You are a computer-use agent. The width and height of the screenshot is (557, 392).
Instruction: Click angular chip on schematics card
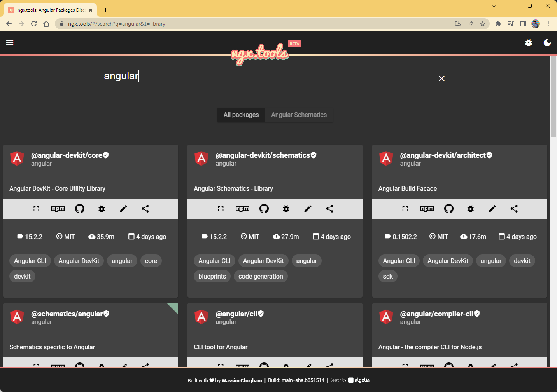pyautogui.click(x=307, y=261)
